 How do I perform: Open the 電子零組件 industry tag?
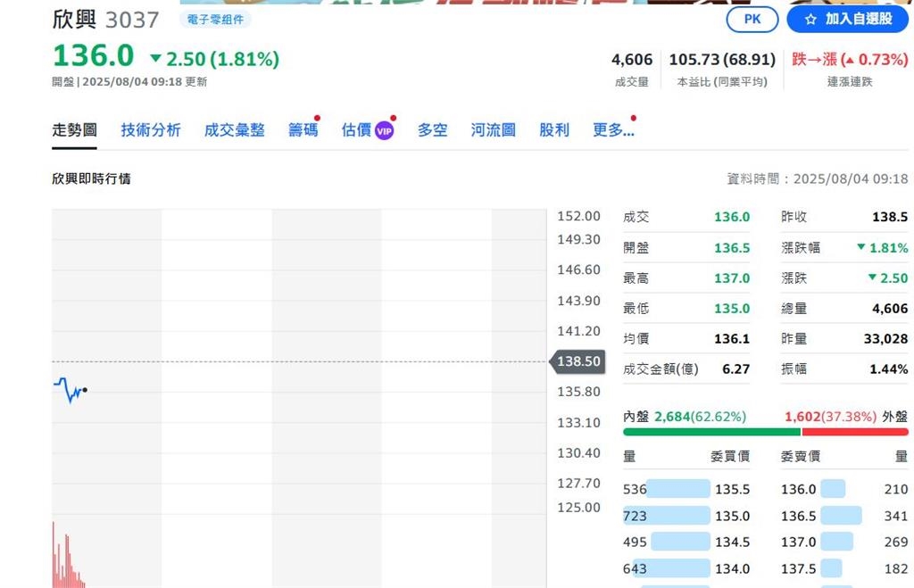point(214,20)
